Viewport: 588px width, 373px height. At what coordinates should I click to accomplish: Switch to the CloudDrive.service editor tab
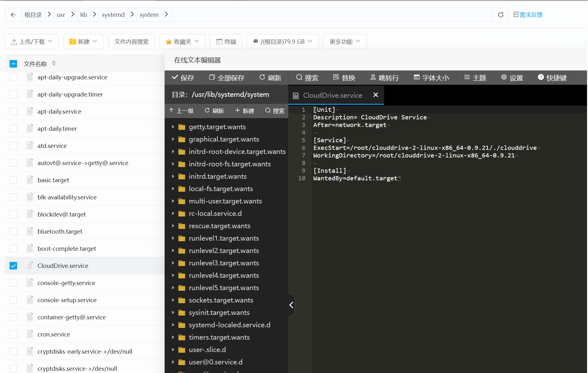click(x=332, y=95)
